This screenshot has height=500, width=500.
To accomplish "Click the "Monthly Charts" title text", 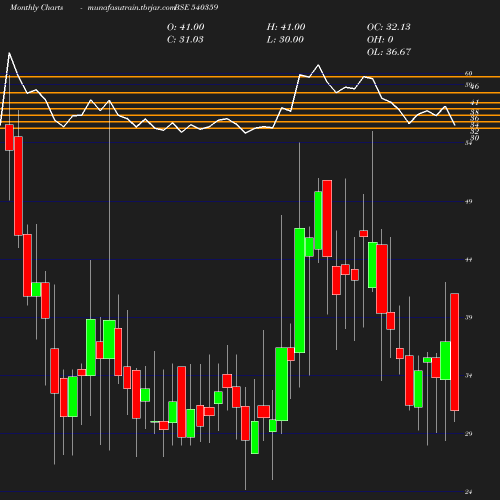I will click(36, 8).
